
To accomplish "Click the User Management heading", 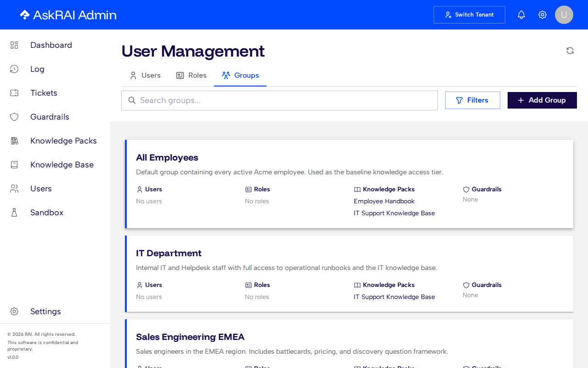I will point(193,51).
